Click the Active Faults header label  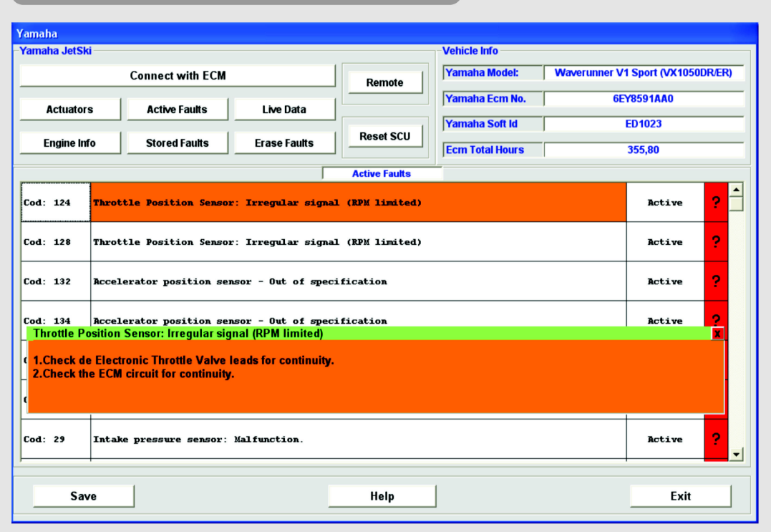point(382,173)
